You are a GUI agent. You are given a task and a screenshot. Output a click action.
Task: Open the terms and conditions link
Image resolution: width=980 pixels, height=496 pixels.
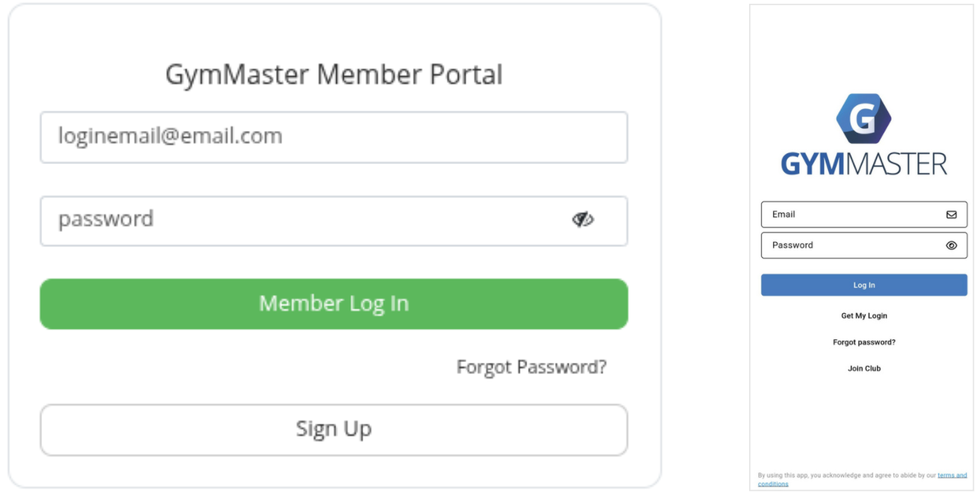coord(951,476)
